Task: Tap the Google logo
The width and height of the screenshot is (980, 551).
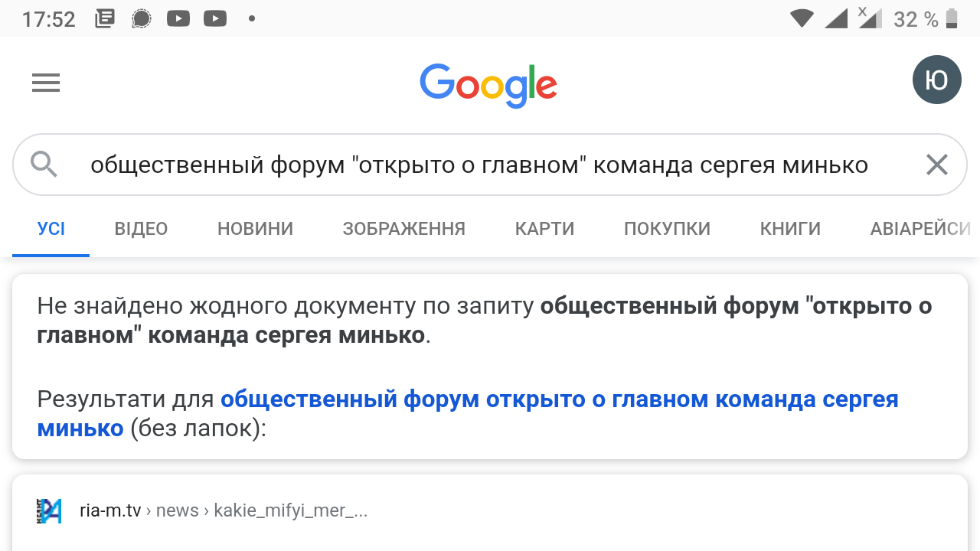Action: point(488,84)
